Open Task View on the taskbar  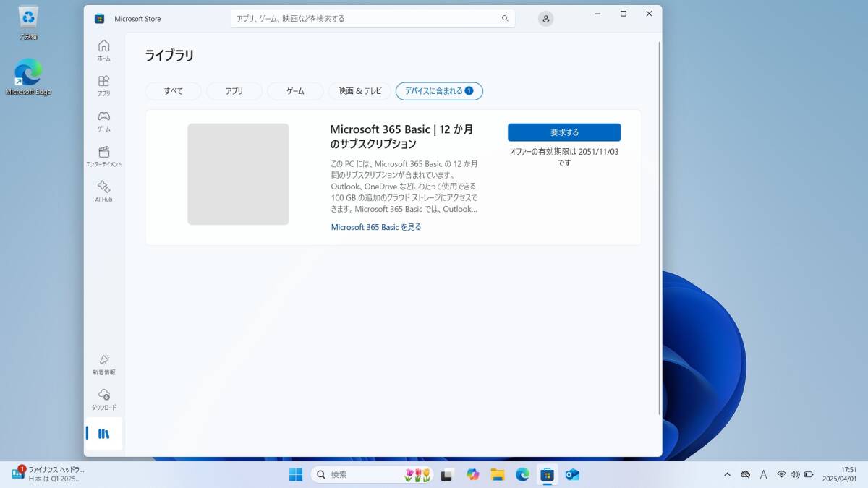point(447,475)
